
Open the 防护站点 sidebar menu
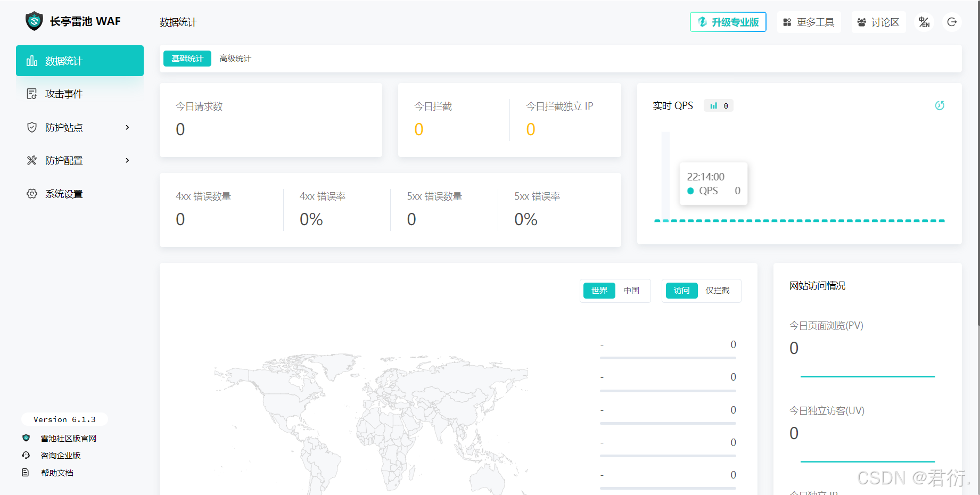coord(80,127)
